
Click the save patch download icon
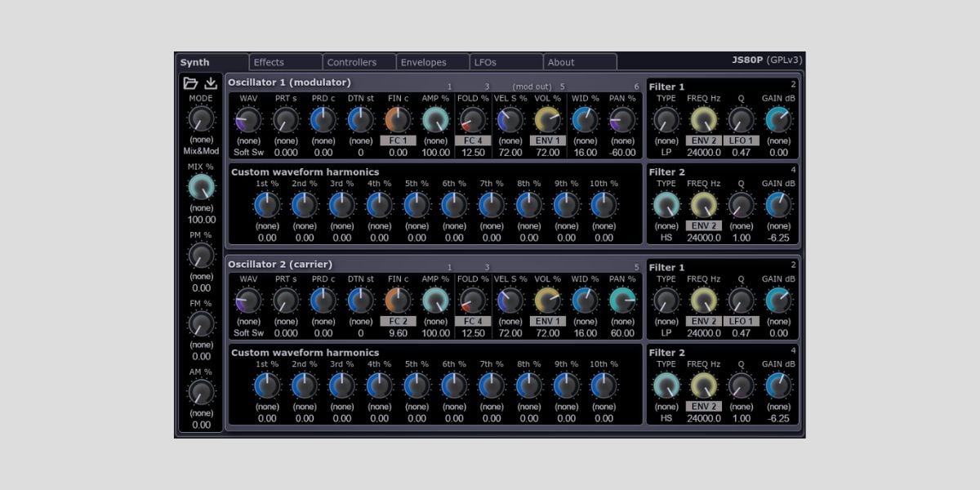click(x=211, y=83)
